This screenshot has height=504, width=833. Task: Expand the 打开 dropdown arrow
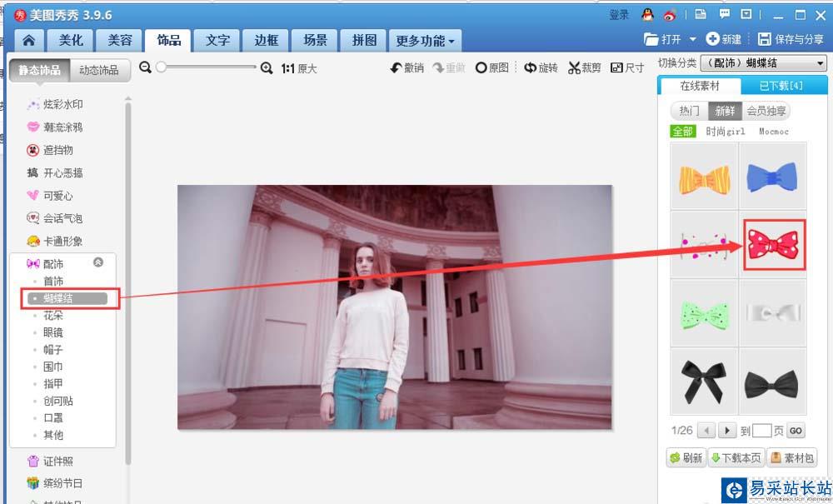pyautogui.click(x=692, y=39)
